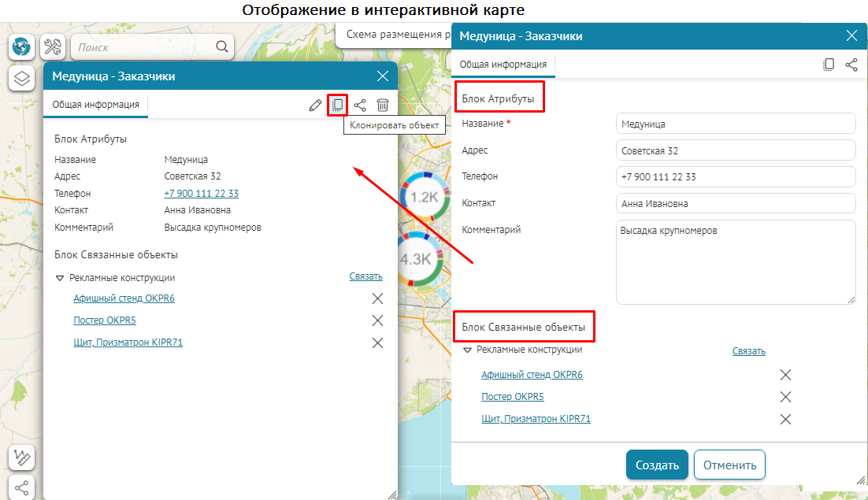Image resolution: width=868 pixels, height=500 pixels.
Task: Click the highlighted clone object icon
Action: pyautogui.click(x=338, y=105)
